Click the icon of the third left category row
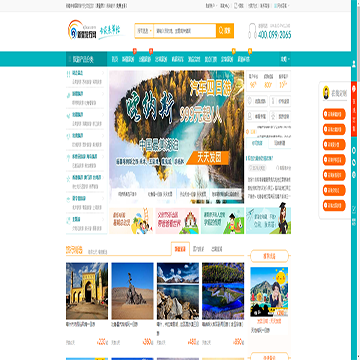Viewport: 360px width, 360px height. pos(69,115)
